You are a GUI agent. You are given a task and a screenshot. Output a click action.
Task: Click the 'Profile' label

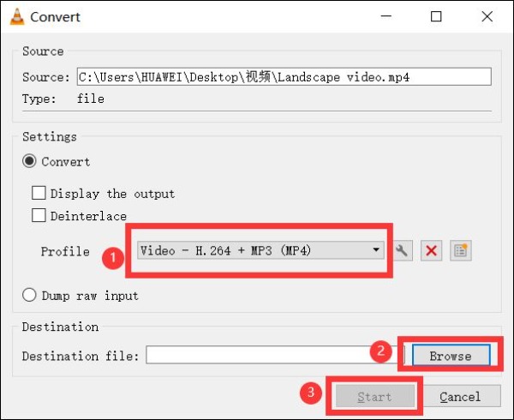pos(65,251)
